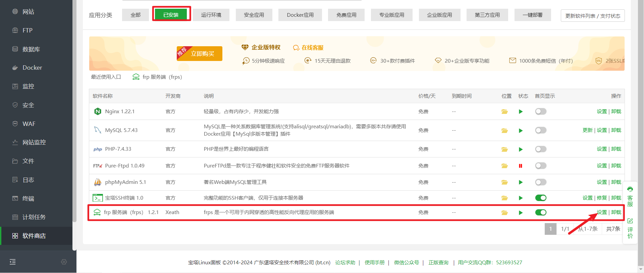
Task: Click the 数据库 database icon in sidebar
Action: point(15,49)
